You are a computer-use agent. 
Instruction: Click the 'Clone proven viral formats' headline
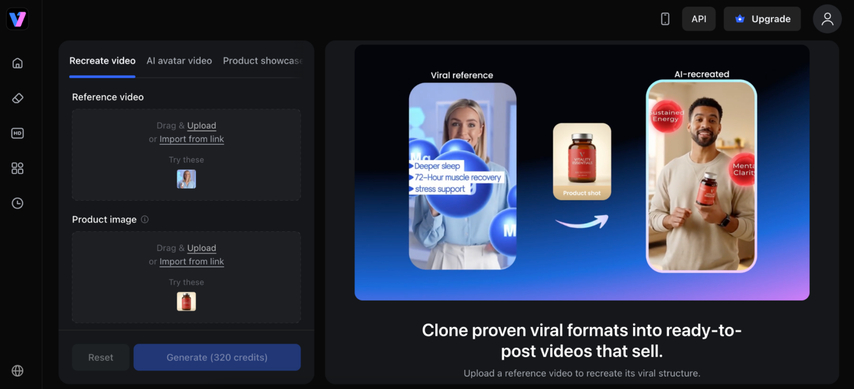click(x=582, y=341)
